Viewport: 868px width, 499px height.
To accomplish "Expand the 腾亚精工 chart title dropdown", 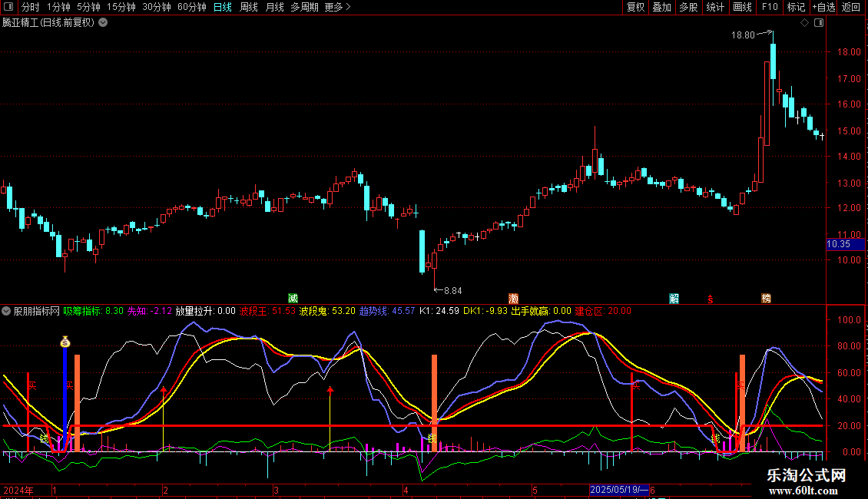I will tap(103, 23).
